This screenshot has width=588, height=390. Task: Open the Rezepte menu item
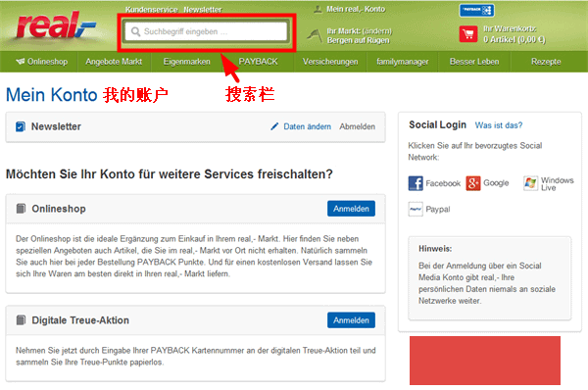[x=546, y=62]
